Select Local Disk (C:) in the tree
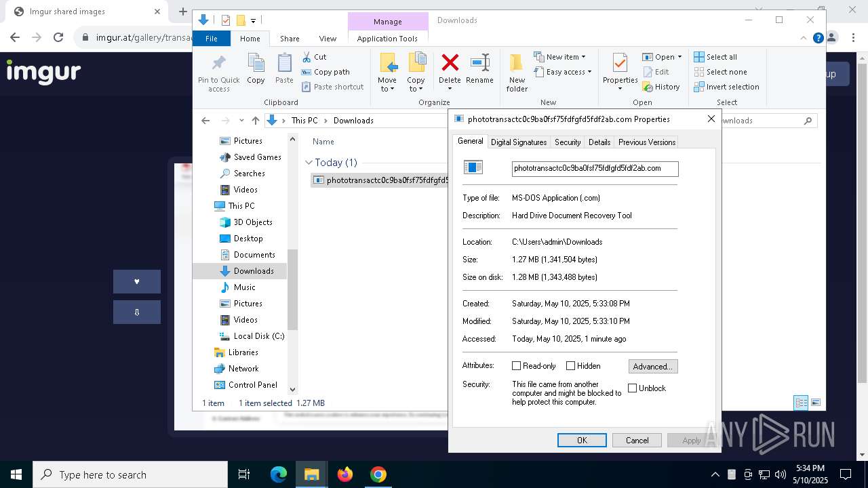The width and height of the screenshot is (868, 488). click(x=252, y=336)
